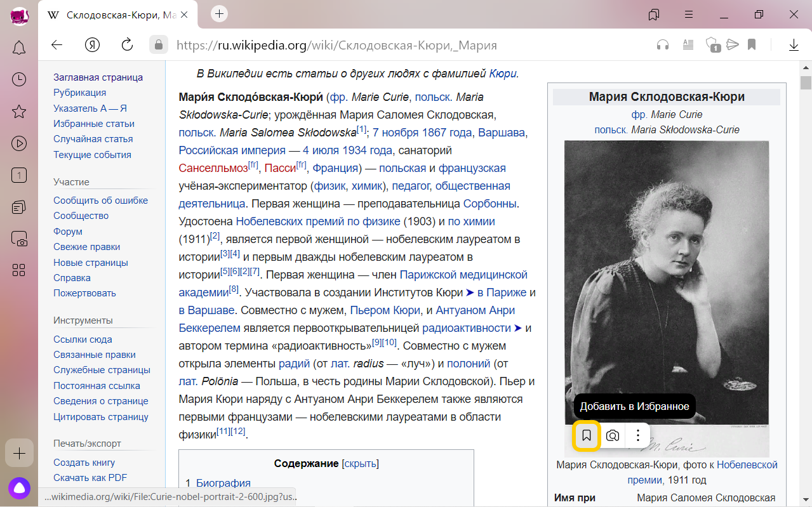The width and height of the screenshot is (812, 507).
Task: Open a new tab with plus
Action: 219,13
